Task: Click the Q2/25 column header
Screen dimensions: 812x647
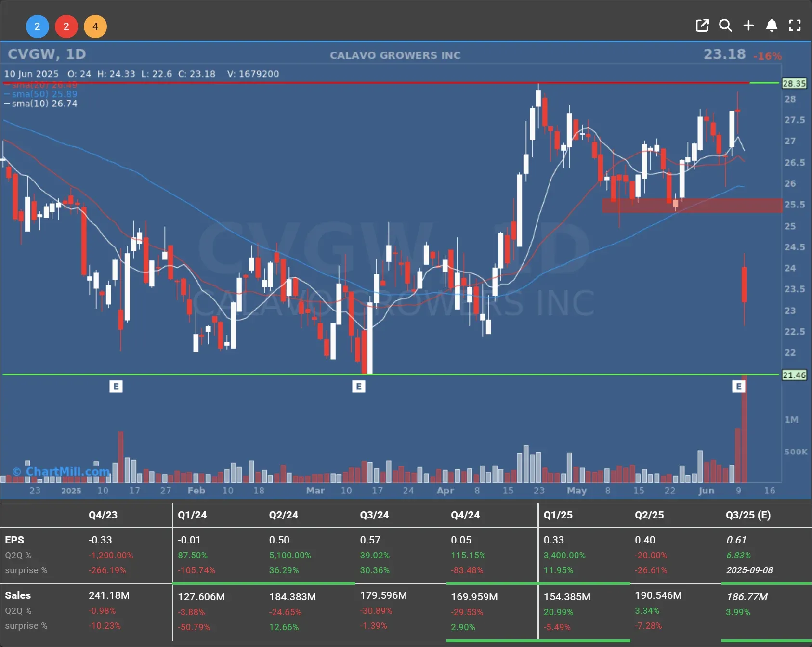Action: pos(649,515)
